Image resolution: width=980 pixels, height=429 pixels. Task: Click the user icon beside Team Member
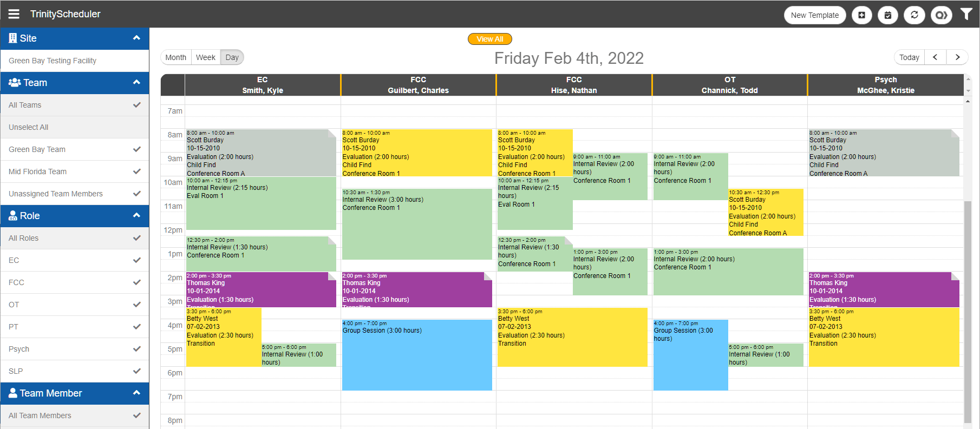13,393
